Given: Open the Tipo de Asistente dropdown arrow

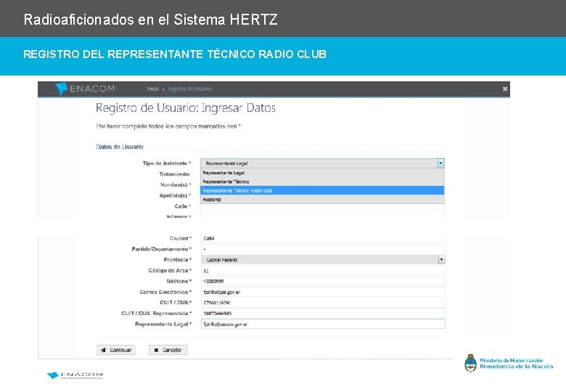Looking at the screenshot, I should tap(440, 163).
